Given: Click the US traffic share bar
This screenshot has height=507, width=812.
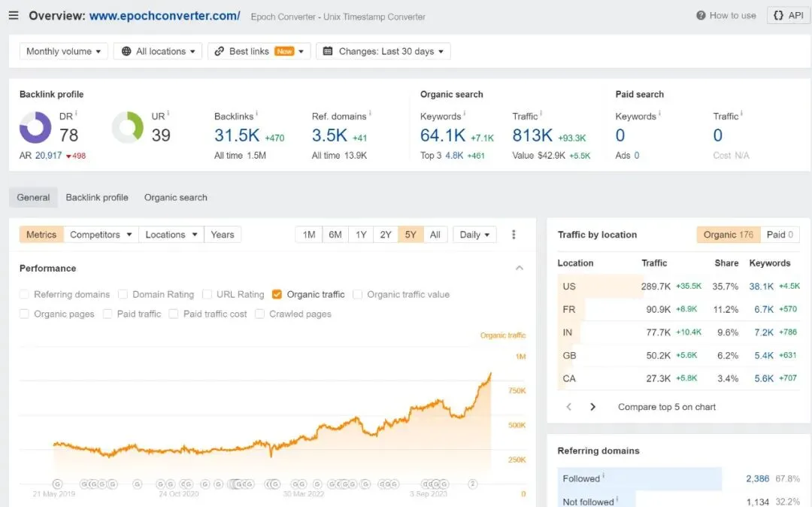Looking at the screenshot, I should (x=600, y=287).
